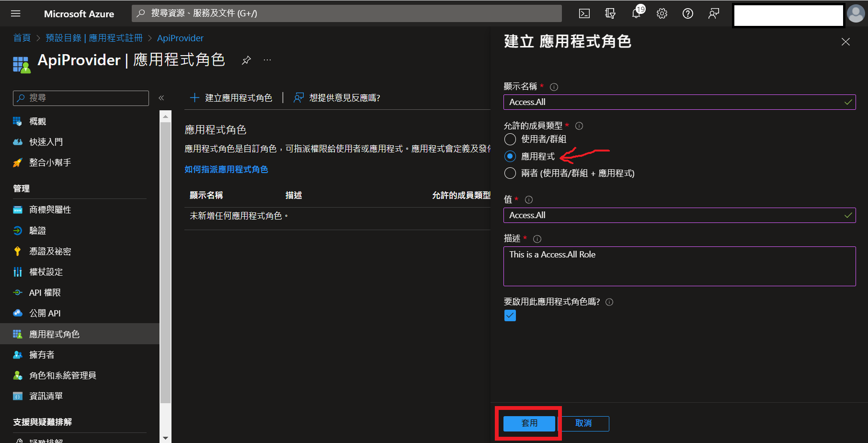Select the 兩者 (使用者/群組 + 應用程式) option
Image resolution: width=868 pixels, height=443 pixels.
[510, 173]
